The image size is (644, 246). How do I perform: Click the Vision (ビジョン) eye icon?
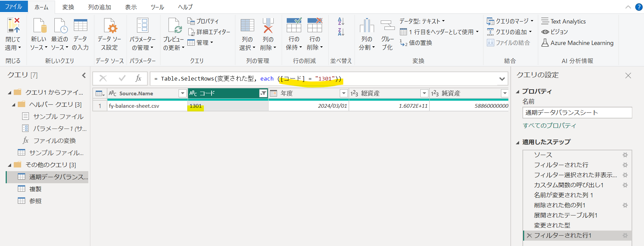pos(545,32)
